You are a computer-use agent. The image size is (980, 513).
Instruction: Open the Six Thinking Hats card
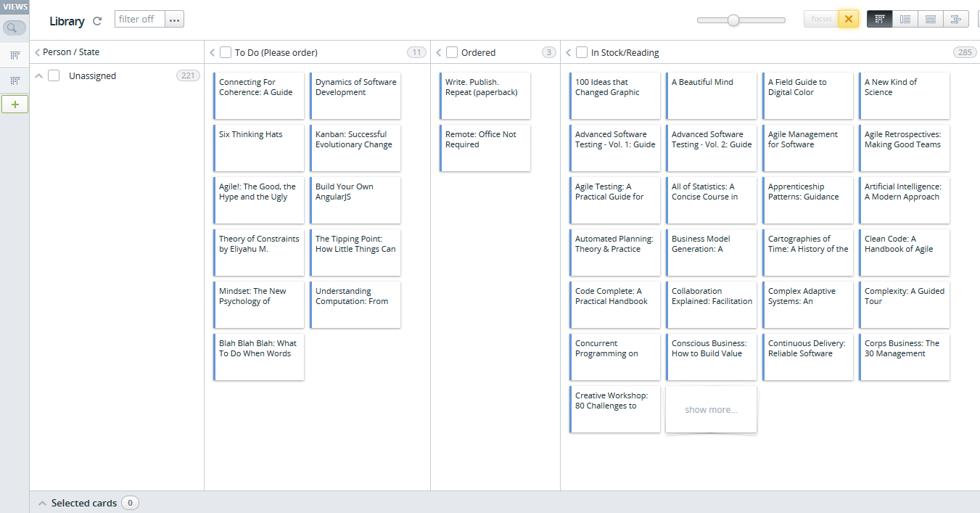pos(259,148)
